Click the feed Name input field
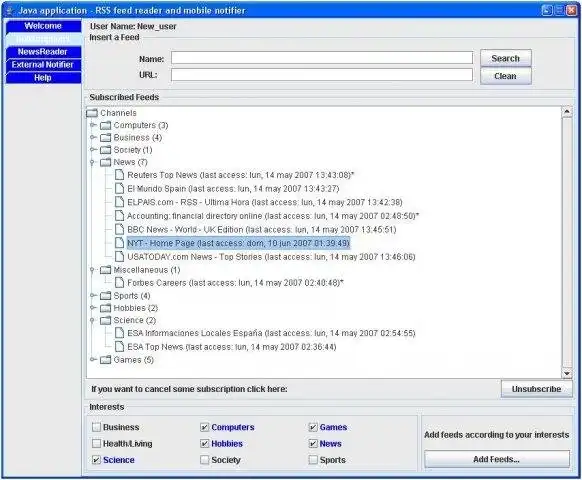 point(322,58)
